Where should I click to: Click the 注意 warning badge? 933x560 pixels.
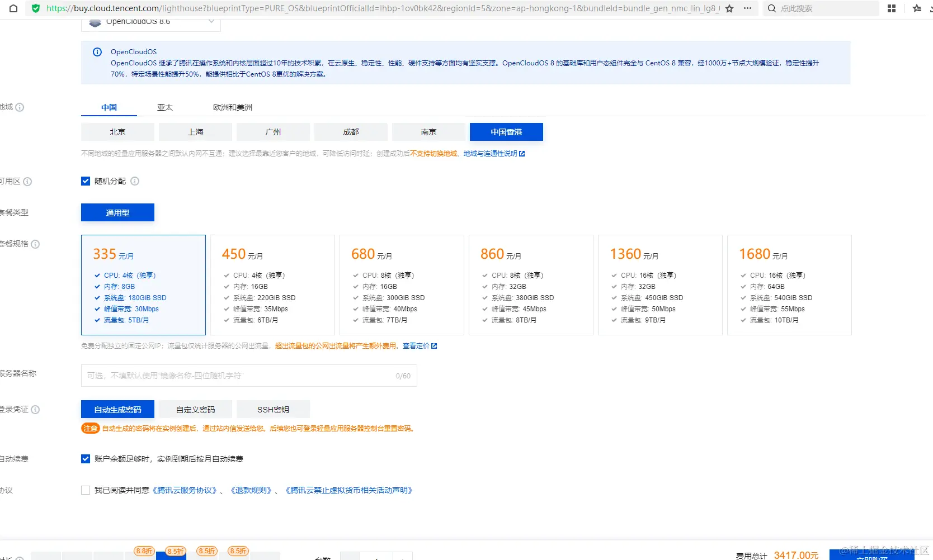pos(91,429)
